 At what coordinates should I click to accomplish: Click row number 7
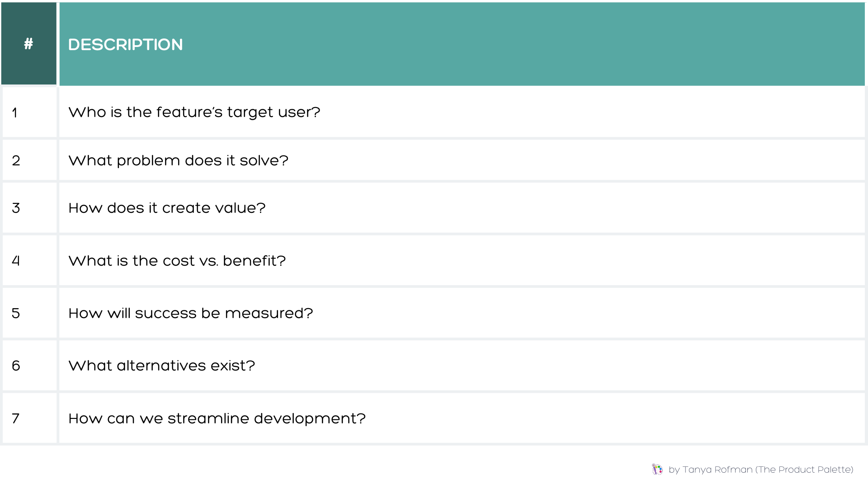(x=16, y=419)
